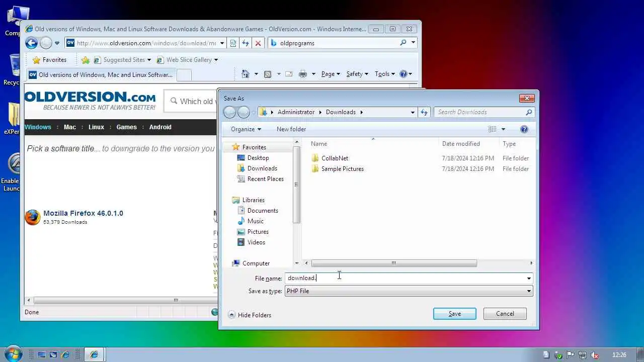Add page to Favorites bar star icon
Screen dimensions: 644x362
point(85,60)
